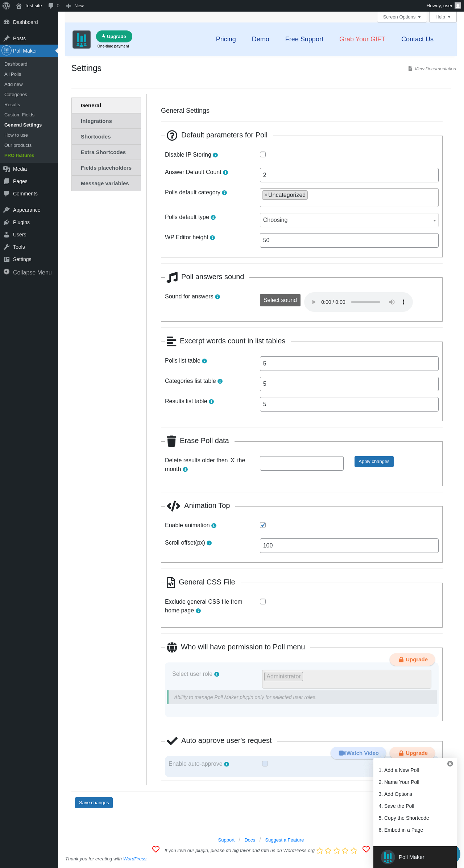Screen dimensions: 464x868
Task: Click info icon next to Sound for answers
Action: [217, 297]
